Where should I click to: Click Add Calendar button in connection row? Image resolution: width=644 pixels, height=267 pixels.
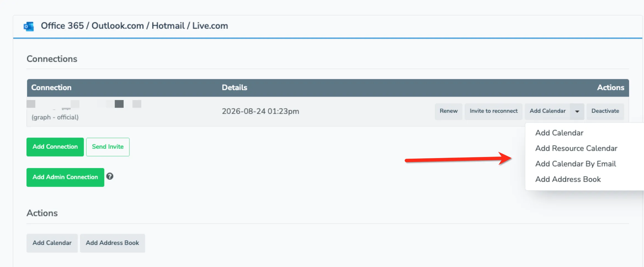[x=548, y=111]
